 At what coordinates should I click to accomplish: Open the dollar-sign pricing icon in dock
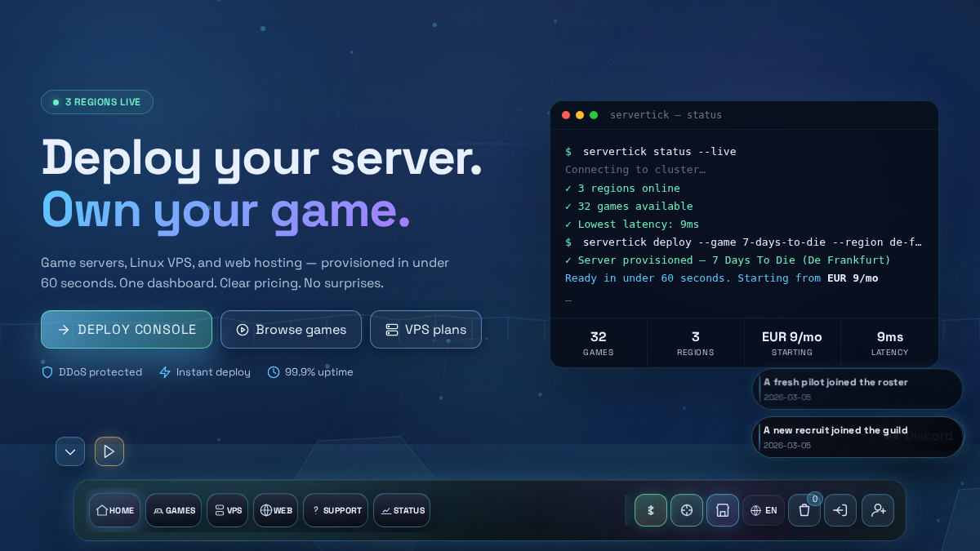pos(651,510)
